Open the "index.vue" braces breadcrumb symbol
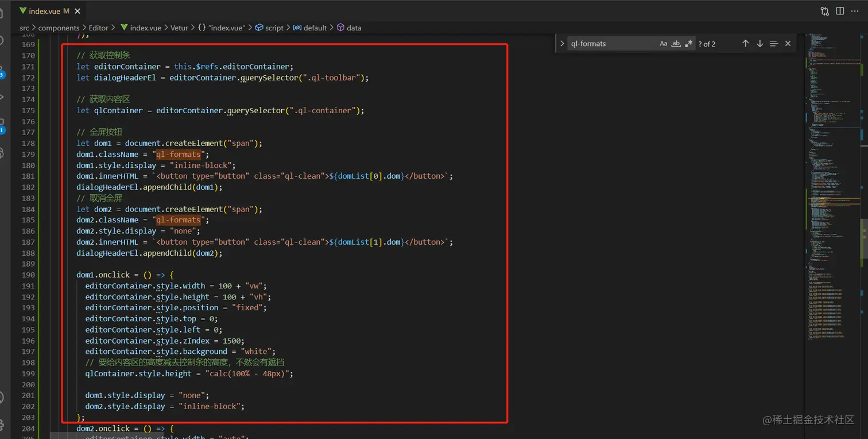The image size is (868, 439). coord(222,28)
